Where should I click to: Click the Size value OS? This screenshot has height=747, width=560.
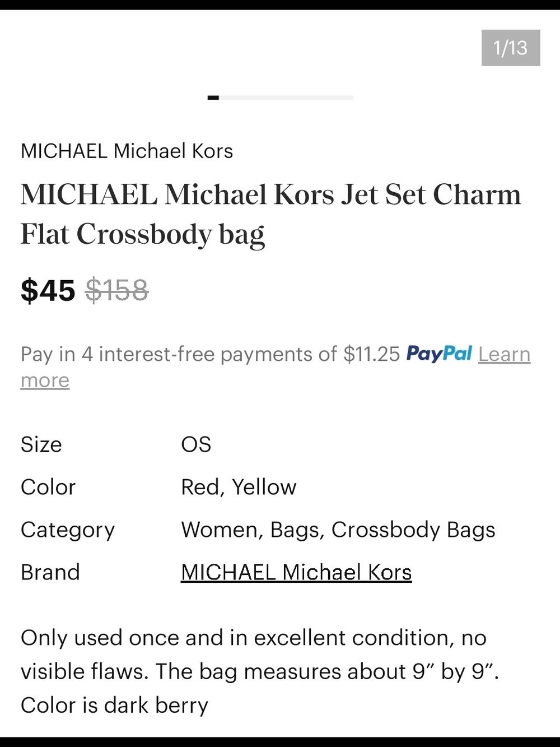(196, 444)
